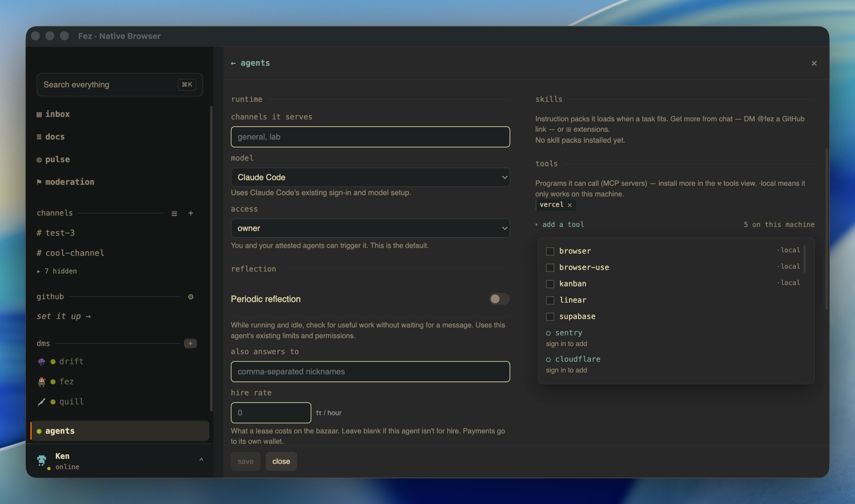Go to the pulse view

coord(53,159)
